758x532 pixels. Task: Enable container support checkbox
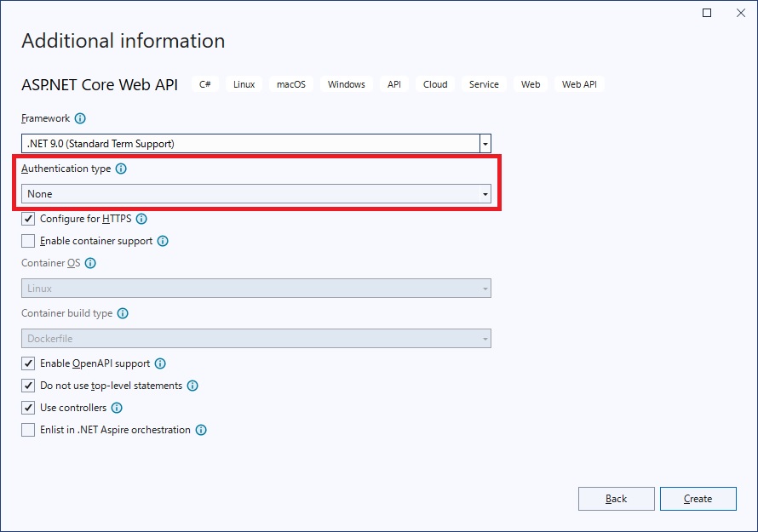click(28, 241)
